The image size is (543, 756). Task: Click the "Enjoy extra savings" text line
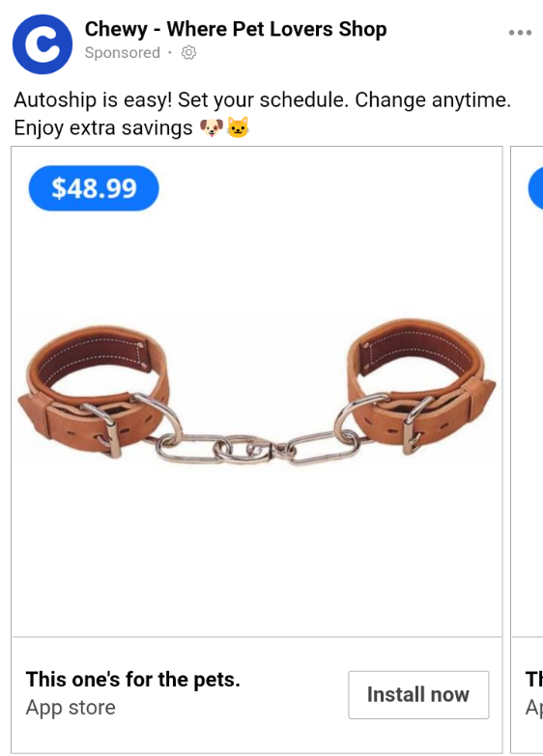103,128
